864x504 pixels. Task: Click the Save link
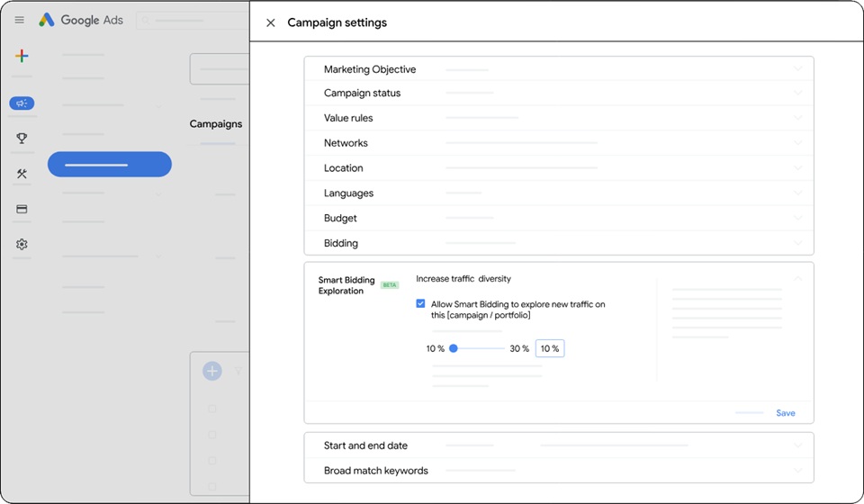coord(785,412)
